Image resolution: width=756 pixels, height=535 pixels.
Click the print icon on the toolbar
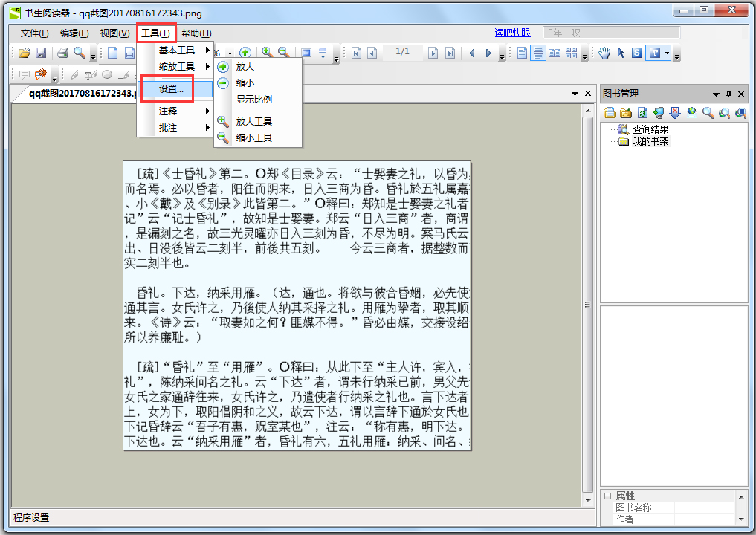[64, 53]
